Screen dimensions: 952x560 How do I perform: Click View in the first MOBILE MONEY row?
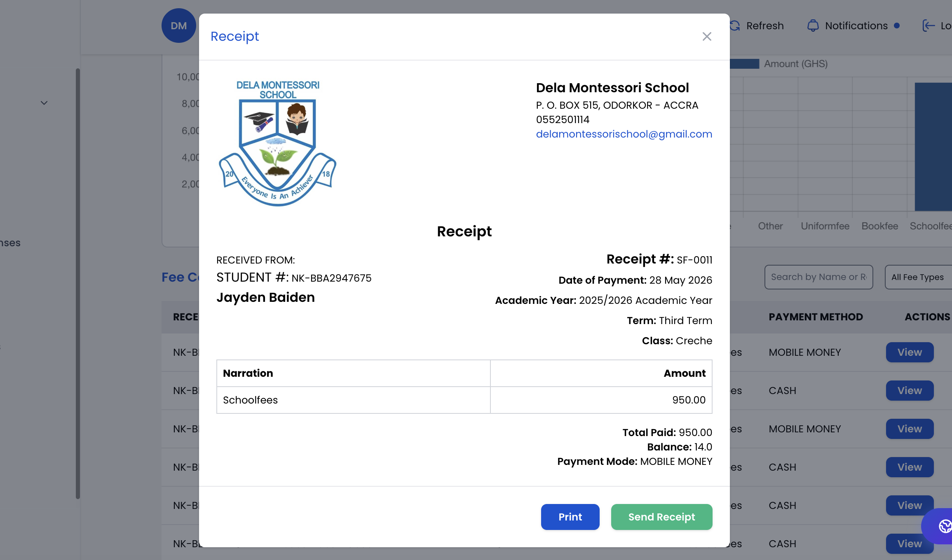[x=910, y=352]
